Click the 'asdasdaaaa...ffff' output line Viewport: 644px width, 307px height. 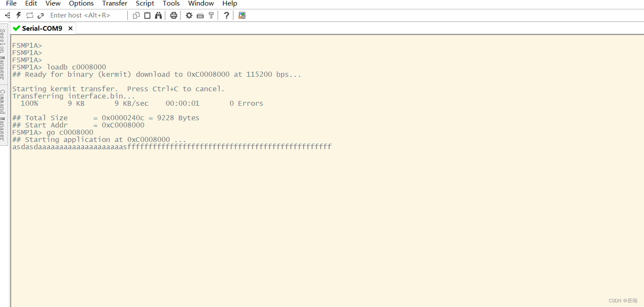point(172,147)
